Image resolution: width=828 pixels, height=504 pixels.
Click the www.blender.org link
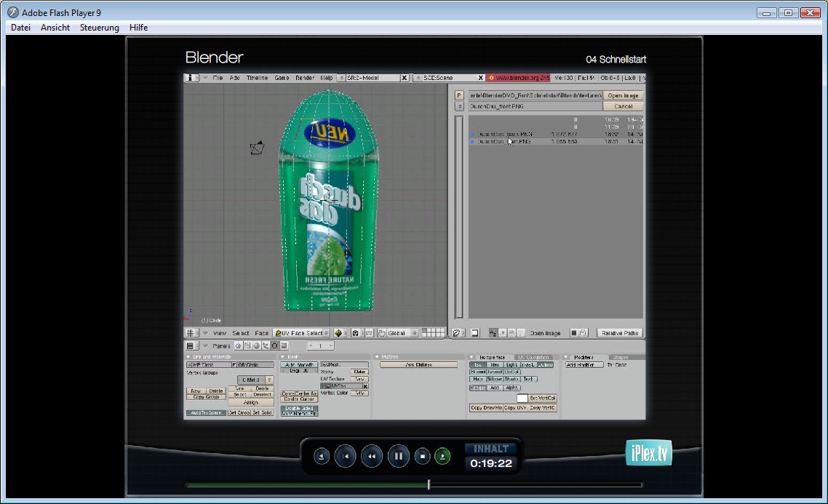pyautogui.click(x=519, y=78)
